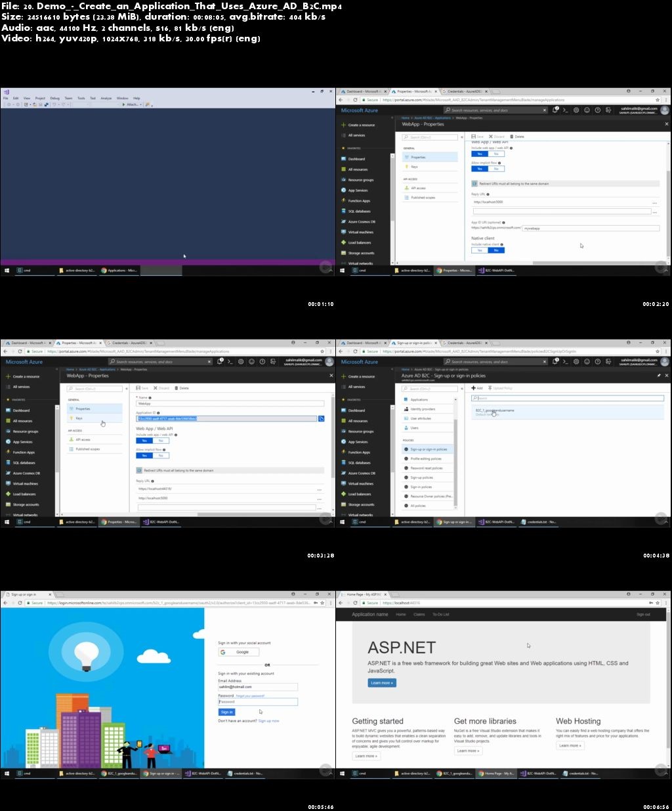
Task: Open File menu in Visual Studio frame
Action: [5, 98]
